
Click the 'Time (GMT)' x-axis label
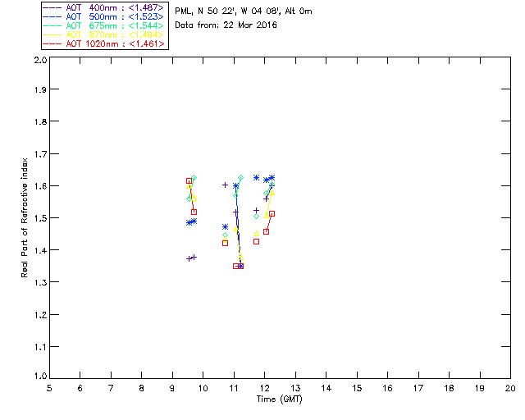[x=279, y=399]
